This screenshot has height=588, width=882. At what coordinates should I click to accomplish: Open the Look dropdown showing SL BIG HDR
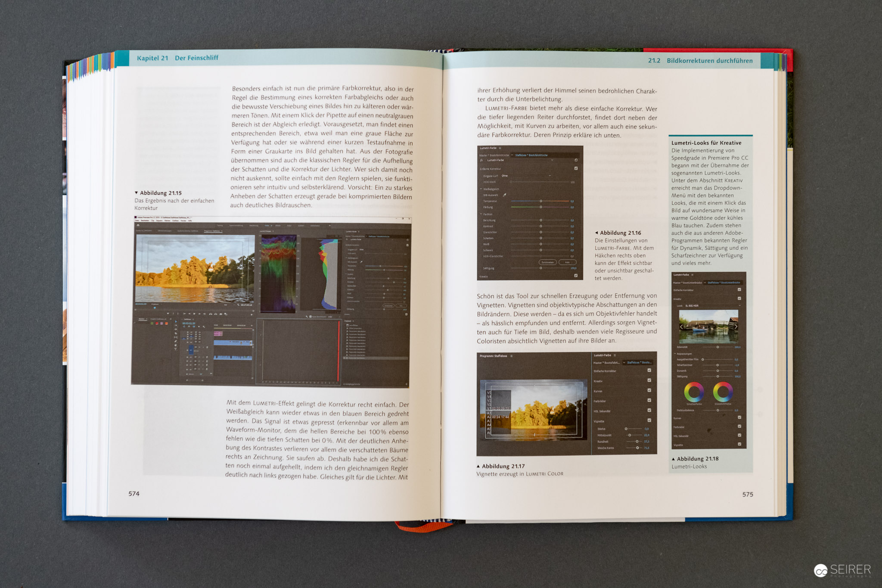point(713,305)
